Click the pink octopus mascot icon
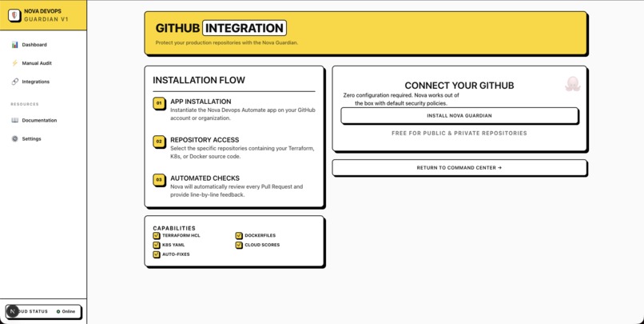Image resolution: width=644 pixels, height=324 pixels. [x=573, y=84]
